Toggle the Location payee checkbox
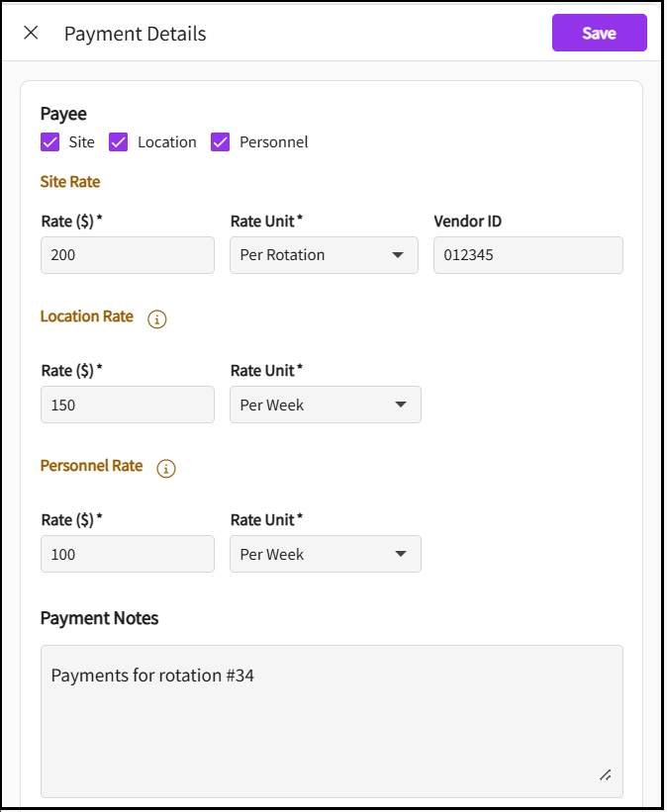 click(119, 142)
